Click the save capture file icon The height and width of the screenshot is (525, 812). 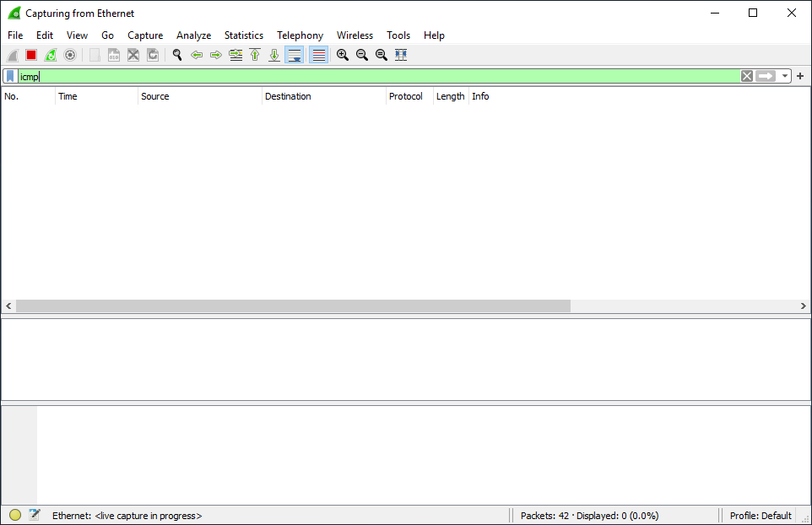pos(114,55)
